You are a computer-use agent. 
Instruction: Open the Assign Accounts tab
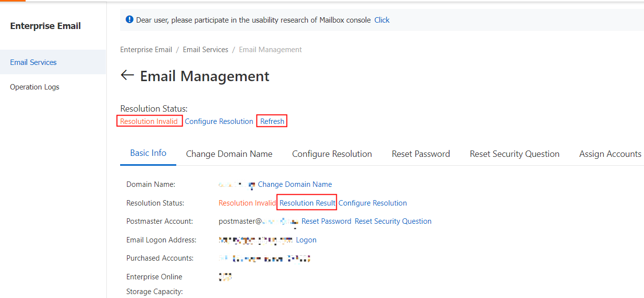610,154
